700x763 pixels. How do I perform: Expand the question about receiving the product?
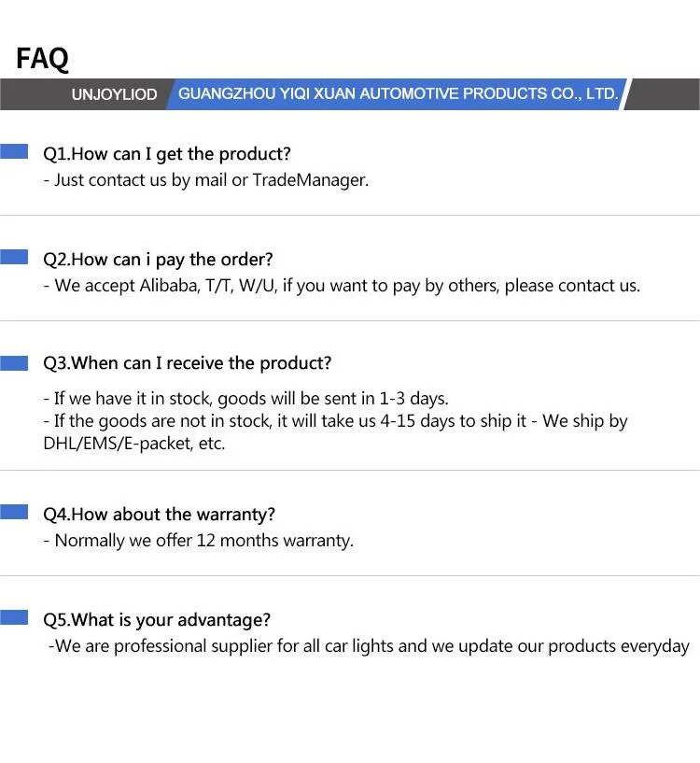[x=187, y=363]
